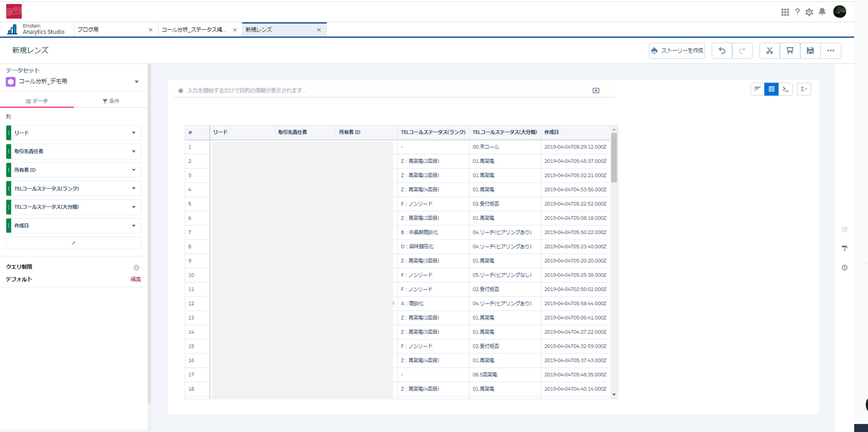Open the リード column dropdown arrow
The width and height of the screenshot is (868, 432).
click(134, 133)
